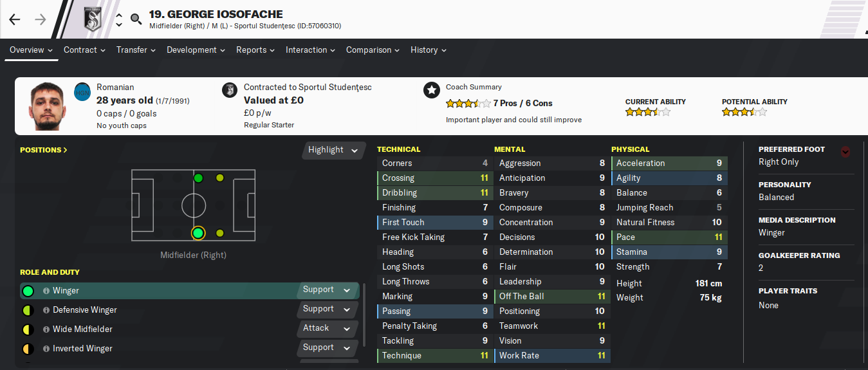Open the Development menu
The width and height of the screenshot is (868, 370).
[196, 50]
